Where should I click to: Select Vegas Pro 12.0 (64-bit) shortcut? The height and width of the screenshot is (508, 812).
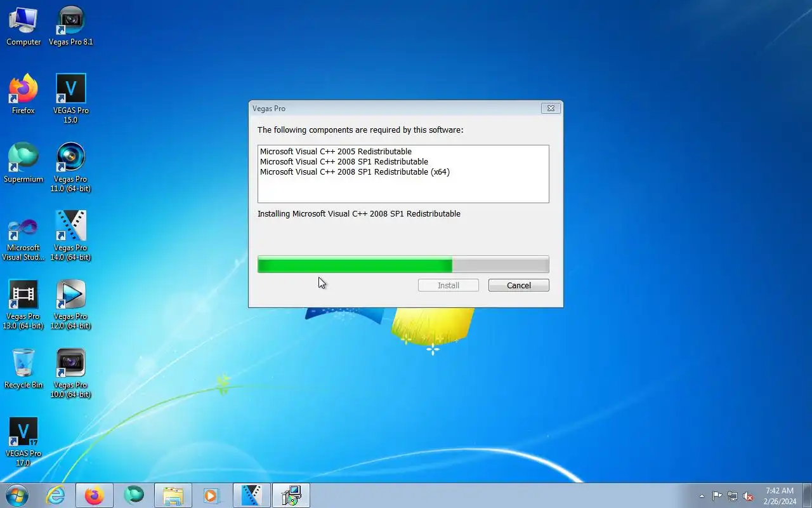(71, 304)
